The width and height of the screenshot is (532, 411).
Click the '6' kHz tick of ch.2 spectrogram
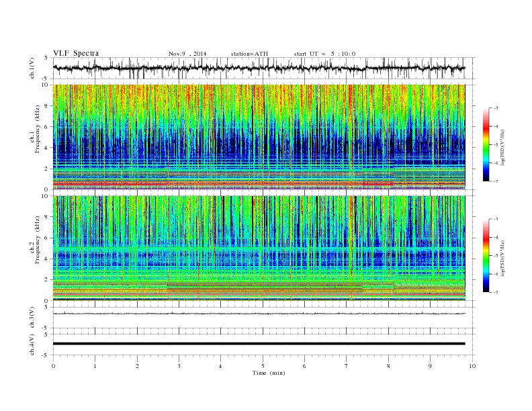[x=47, y=238]
